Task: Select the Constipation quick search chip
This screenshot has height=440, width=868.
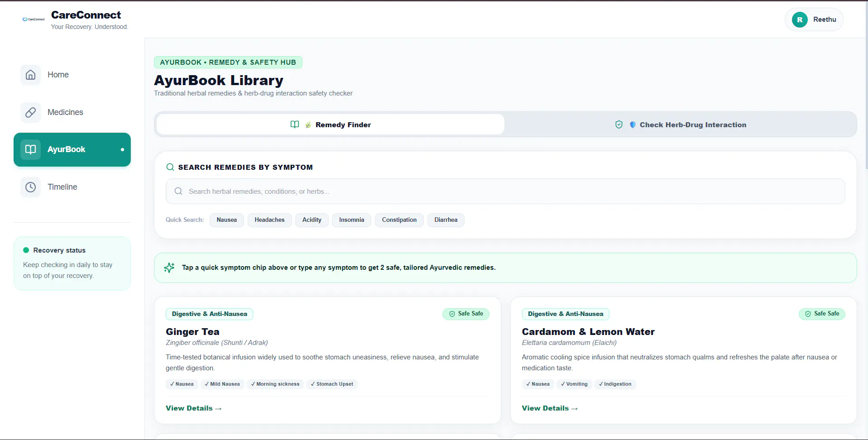Action: pos(399,220)
